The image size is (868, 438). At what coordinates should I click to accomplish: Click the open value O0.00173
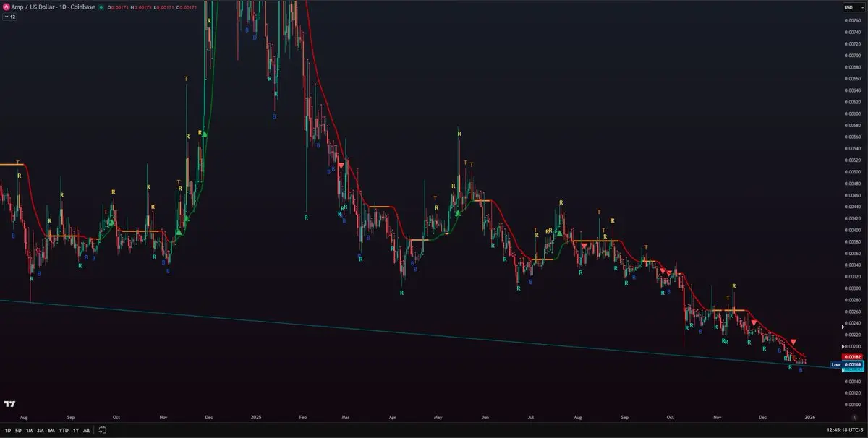[119, 7]
